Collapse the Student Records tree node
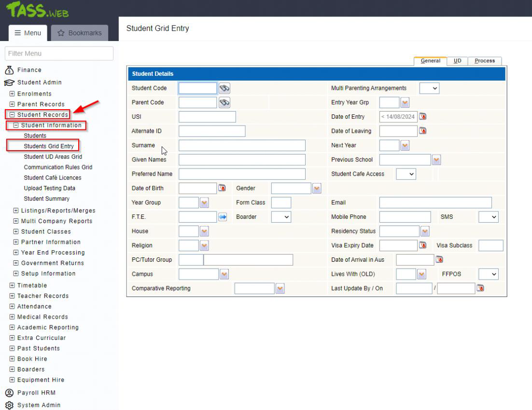532x410 pixels. tap(12, 115)
